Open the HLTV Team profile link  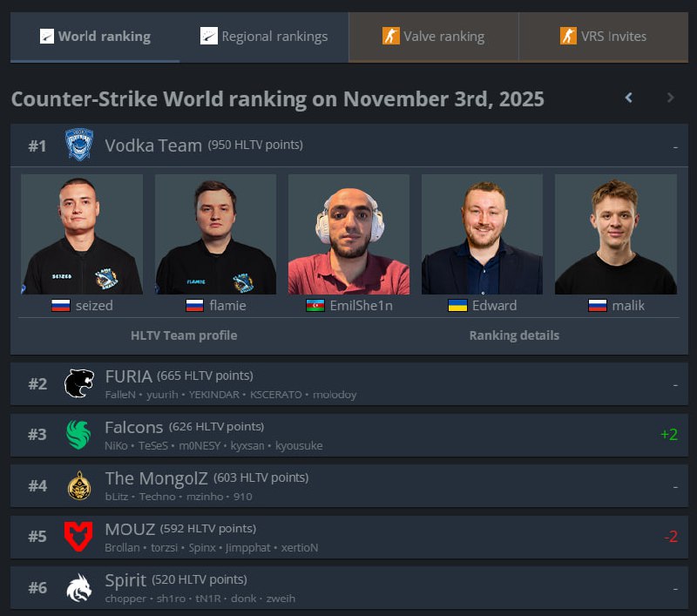(x=184, y=335)
